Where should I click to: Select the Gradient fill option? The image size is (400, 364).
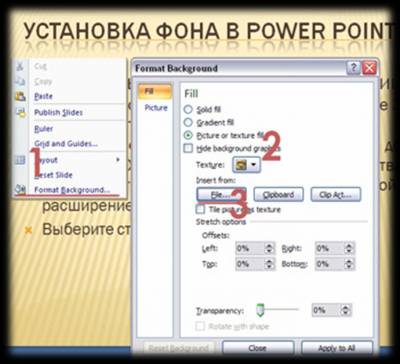coord(189,122)
